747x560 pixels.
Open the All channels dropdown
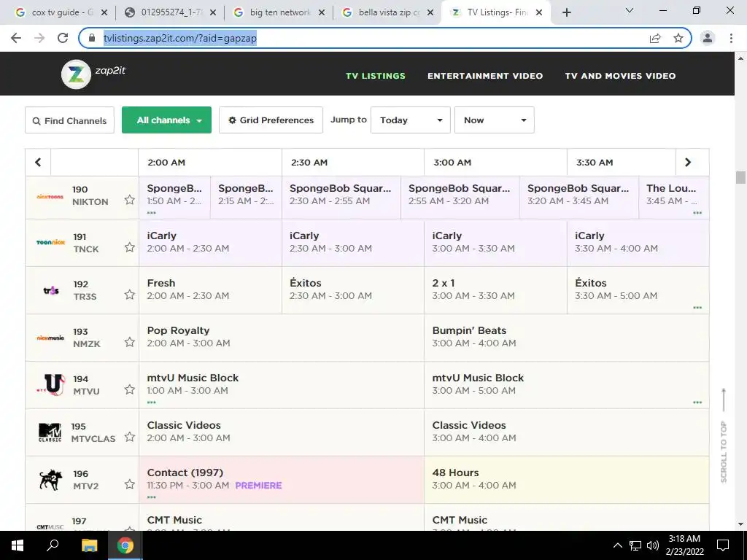[x=167, y=120]
